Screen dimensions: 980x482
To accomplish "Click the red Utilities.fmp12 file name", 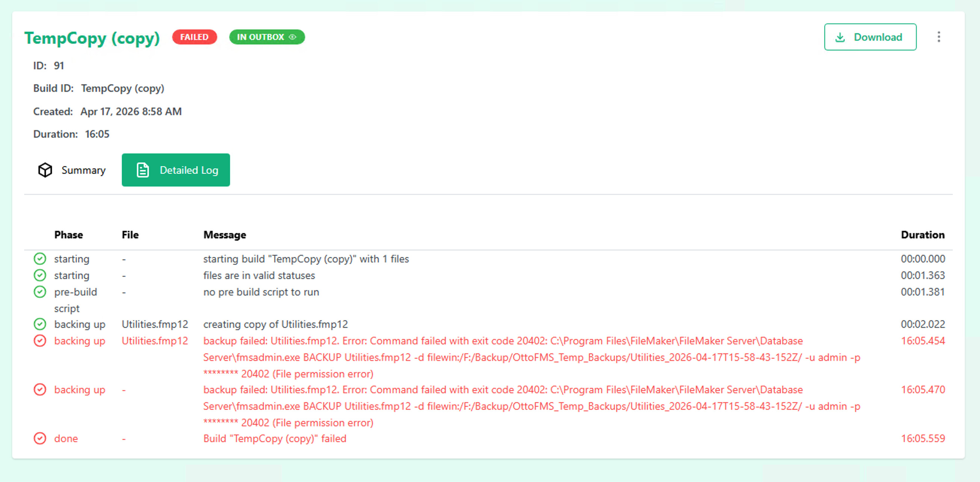I will (154, 341).
